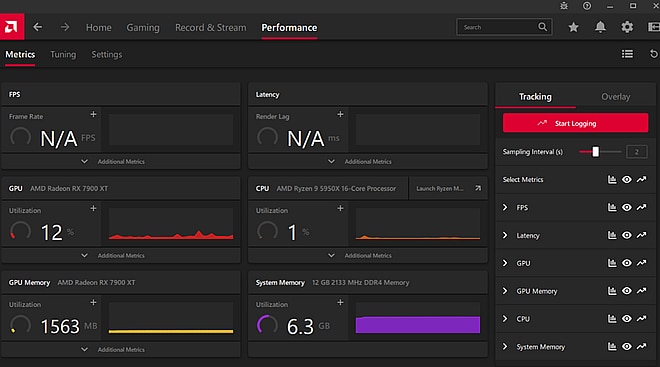660x367 pixels.
Task: Switch to the Overlay tab
Action: tap(615, 96)
